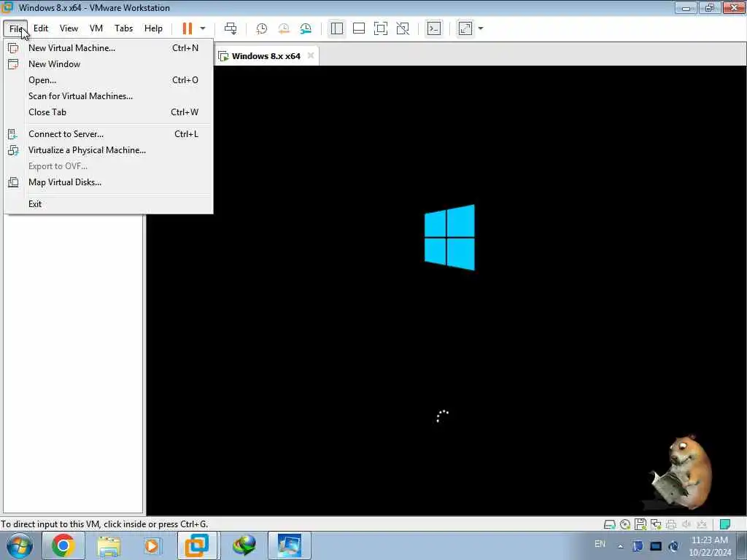747x560 pixels.
Task: Revert the VM to its previous snapshot
Action: tap(284, 28)
